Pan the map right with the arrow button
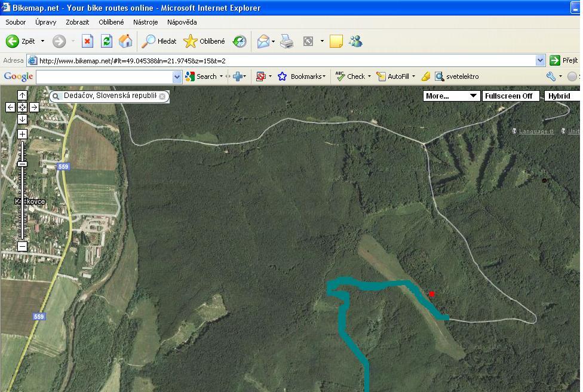Screen dimensions: 583x392 (x=34, y=107)
